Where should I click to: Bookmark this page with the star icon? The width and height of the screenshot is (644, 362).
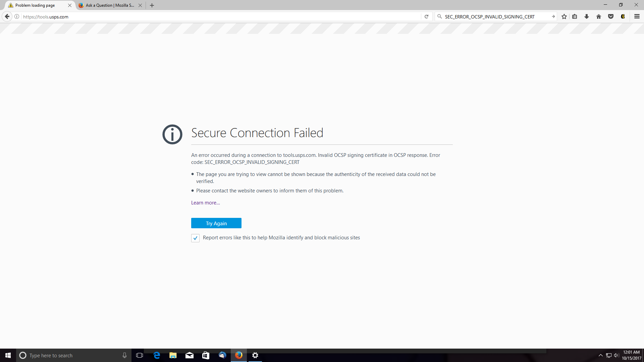tap(564, 16)
